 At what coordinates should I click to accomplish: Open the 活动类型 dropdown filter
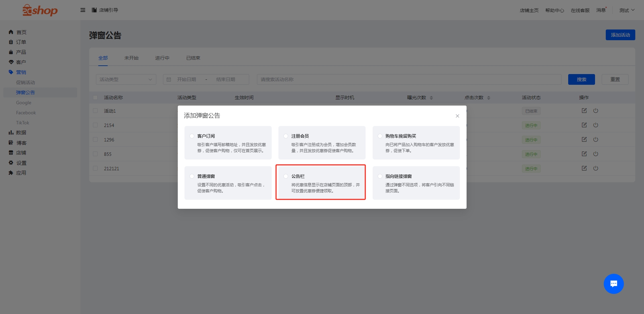pyautogui.click(x=126, y=79)
